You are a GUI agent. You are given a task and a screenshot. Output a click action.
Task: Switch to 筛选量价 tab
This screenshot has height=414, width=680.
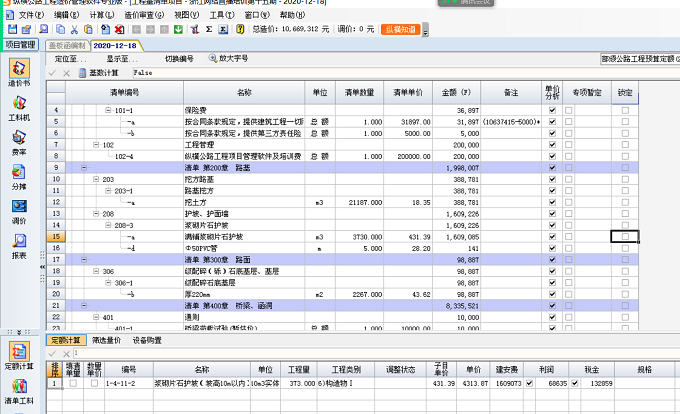click(106, 340)
